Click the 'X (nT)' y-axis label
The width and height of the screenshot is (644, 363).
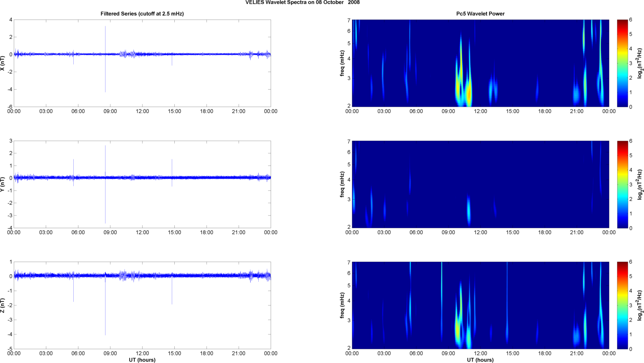point(3,63)
